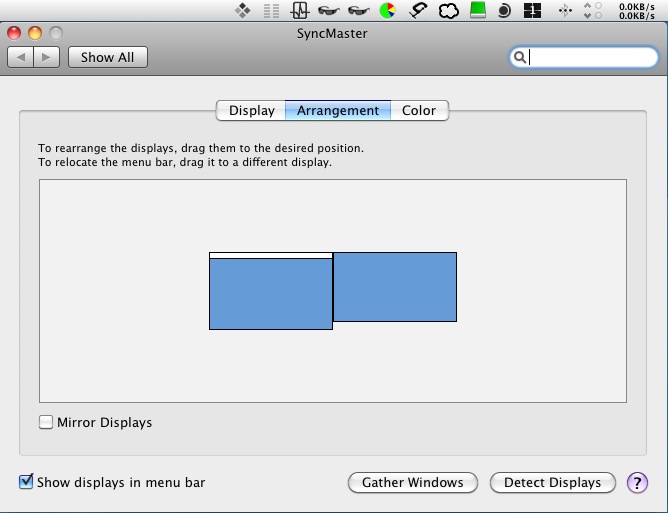Open the colorful pie chart menu bar icon
The width and height of the screenshot is (668, 513).
[387, 11]
